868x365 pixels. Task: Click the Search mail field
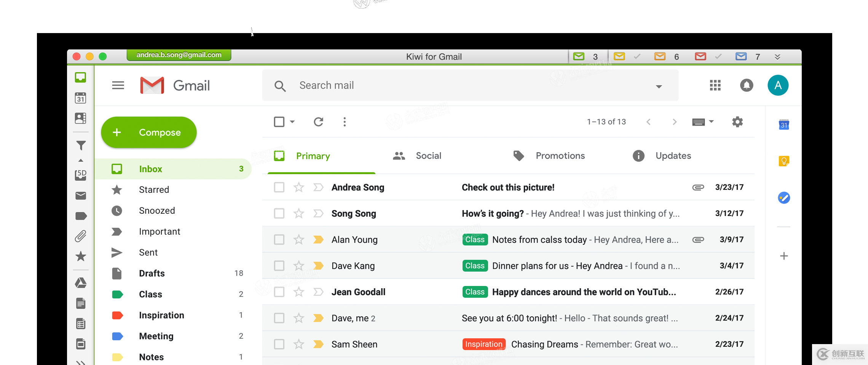(x=470, y=86)
